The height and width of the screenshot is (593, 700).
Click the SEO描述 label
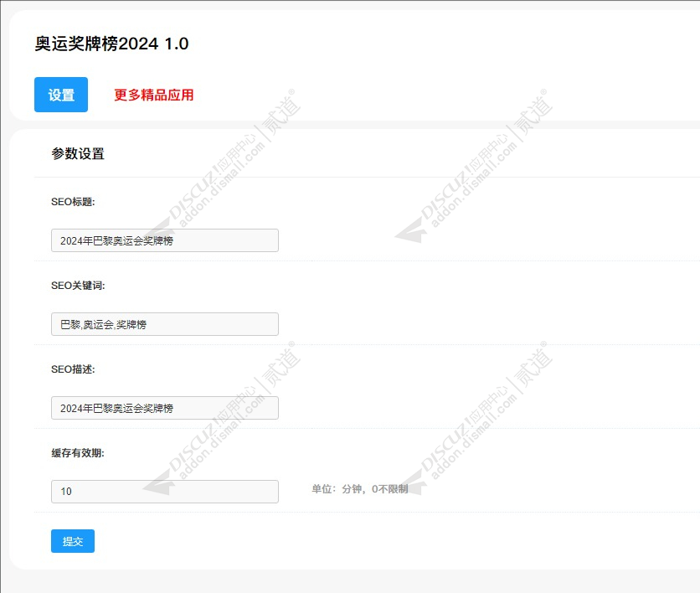coord(73,369)
